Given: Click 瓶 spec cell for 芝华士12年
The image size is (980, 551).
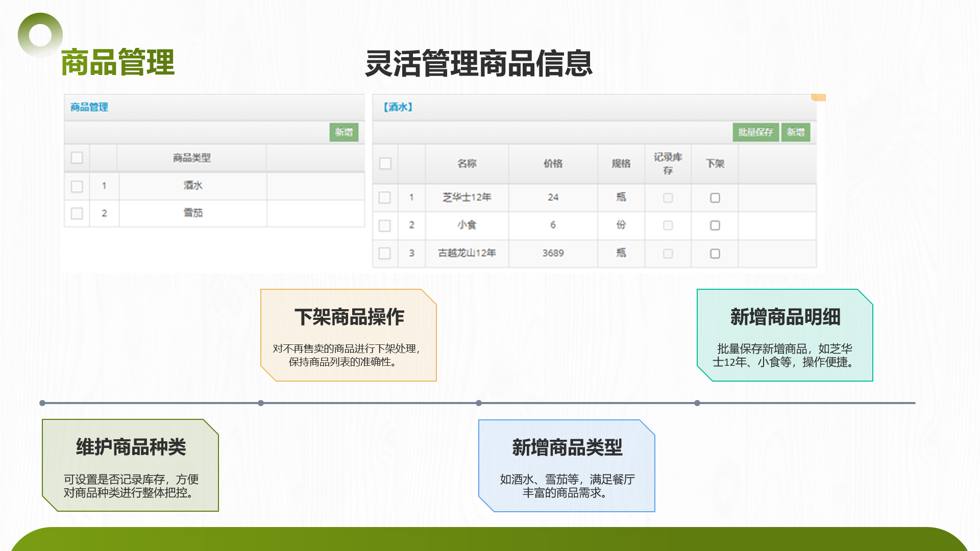Looking at the screenshot, I should tap(621, 197).
